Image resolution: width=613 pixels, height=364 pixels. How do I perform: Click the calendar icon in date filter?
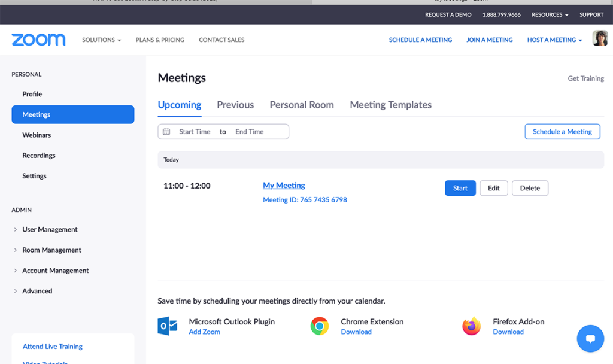166,132
